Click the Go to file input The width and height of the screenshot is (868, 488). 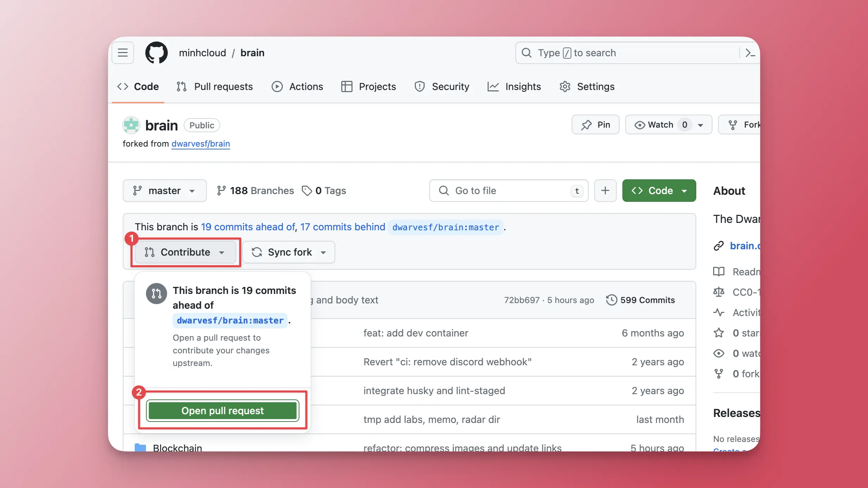pos(509,191)
